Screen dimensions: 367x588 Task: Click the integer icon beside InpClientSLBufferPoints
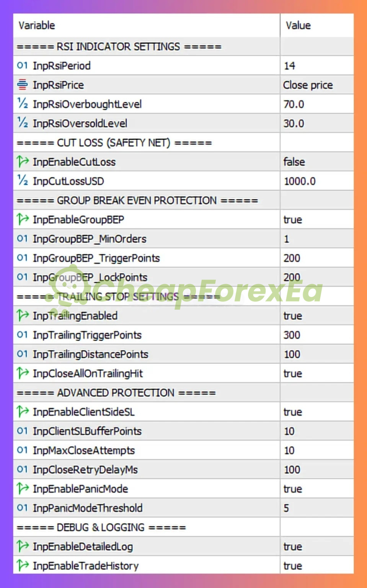(22, 431)
